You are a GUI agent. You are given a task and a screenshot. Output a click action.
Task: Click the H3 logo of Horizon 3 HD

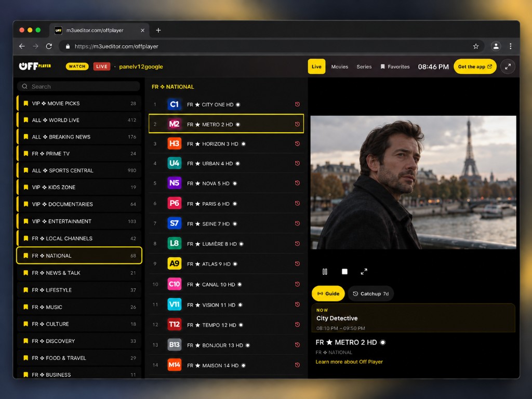(175, 143)
